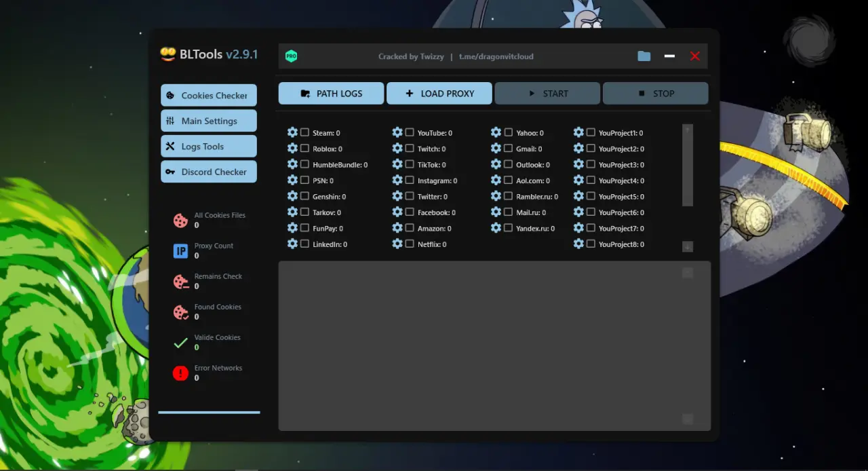Enable the Netflix checkbox

tap(410, 244)
